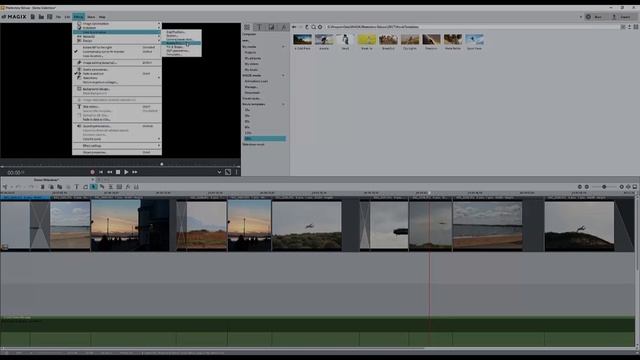Open the T (titles) tab in the Media Pool
Viewport: 640px width, 360px height.
click(x=259, y=27)
